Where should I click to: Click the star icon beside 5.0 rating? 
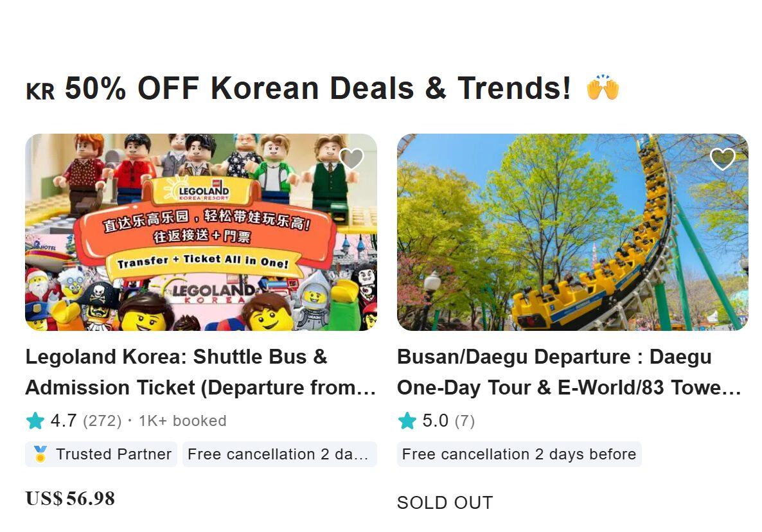click(x=407, y=421)
